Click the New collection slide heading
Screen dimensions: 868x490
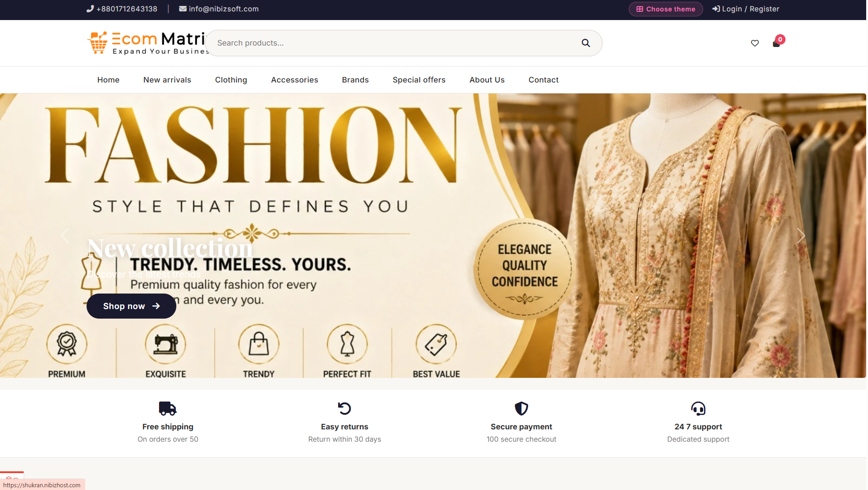click(169, 248)
